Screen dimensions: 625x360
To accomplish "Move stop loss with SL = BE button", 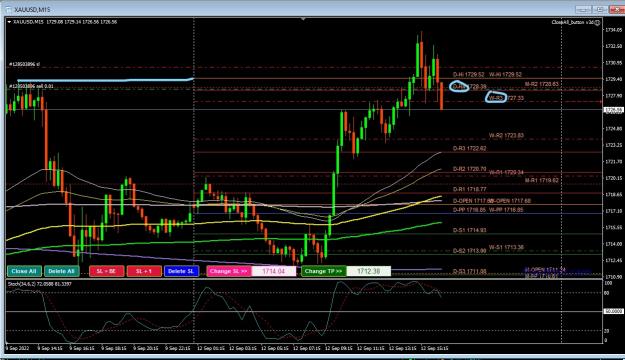I will 106,271.
